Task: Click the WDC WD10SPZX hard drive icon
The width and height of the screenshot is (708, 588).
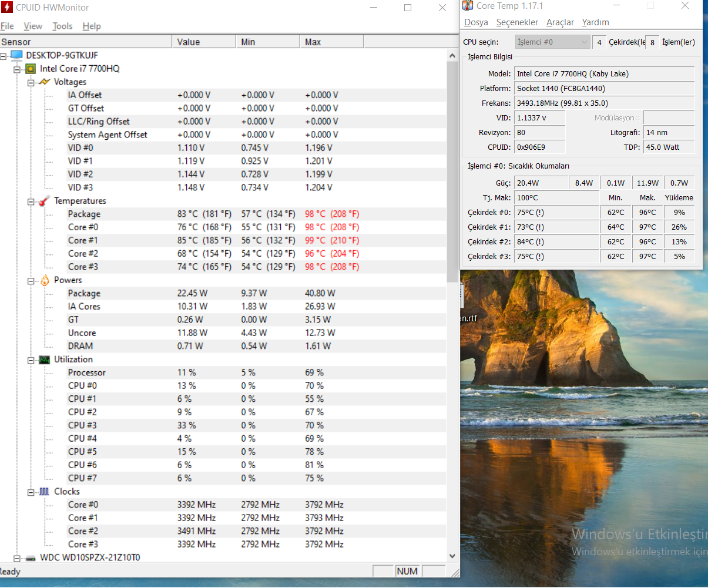Action: 31,558
